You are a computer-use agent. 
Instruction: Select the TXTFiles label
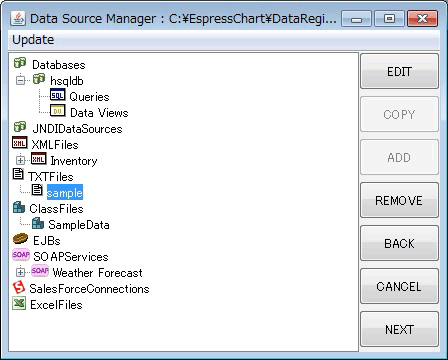[x=51, y=177]
